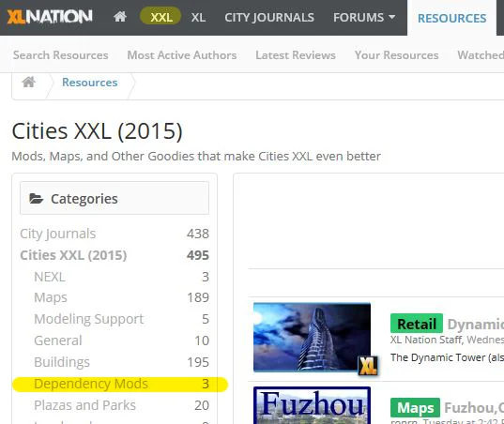Open Search Resources link
Viewport: 504px width, 424px height.
click(x=60, y=55)
